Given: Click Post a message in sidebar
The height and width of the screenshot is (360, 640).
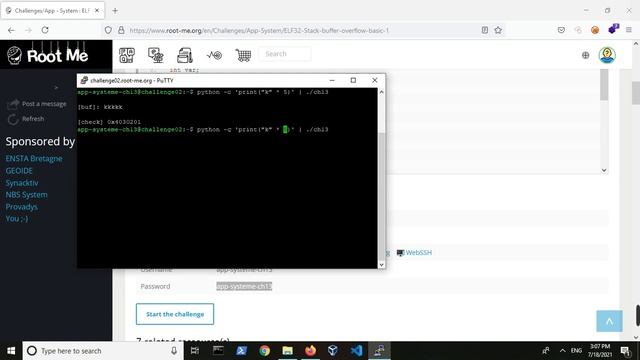Looking at the screenshot, I should click(37, 104).
